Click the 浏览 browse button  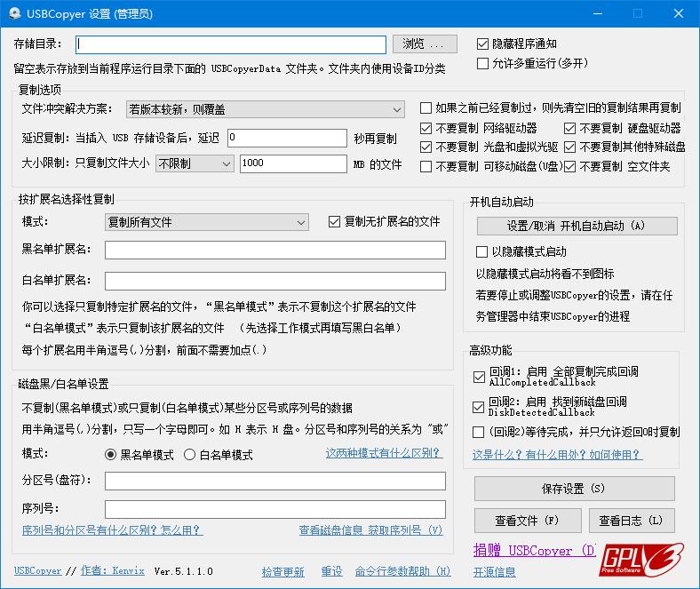coord(425,44)
